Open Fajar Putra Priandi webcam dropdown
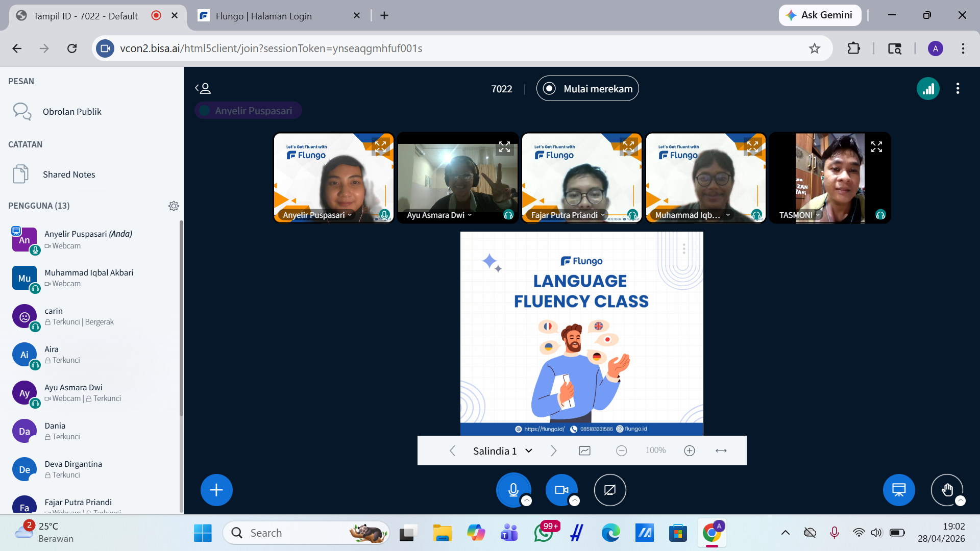 pyautogui.click(x=568, y=215)
